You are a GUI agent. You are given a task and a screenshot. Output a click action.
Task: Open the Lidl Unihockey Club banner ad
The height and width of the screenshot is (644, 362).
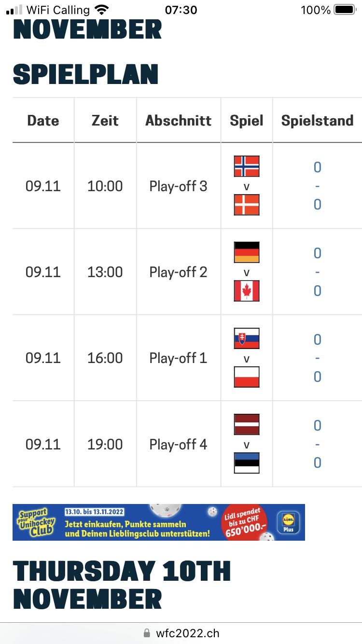pos(158,522)
